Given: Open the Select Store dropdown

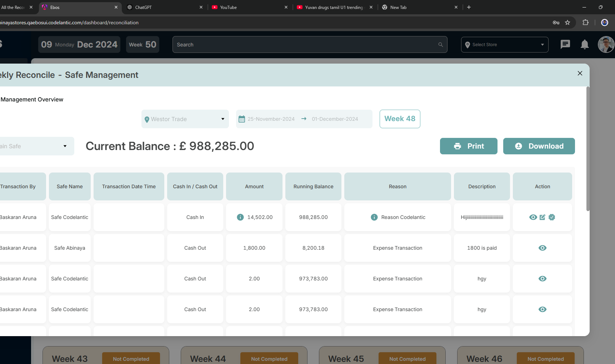Looking at the screenshot, I should [505, 45].
